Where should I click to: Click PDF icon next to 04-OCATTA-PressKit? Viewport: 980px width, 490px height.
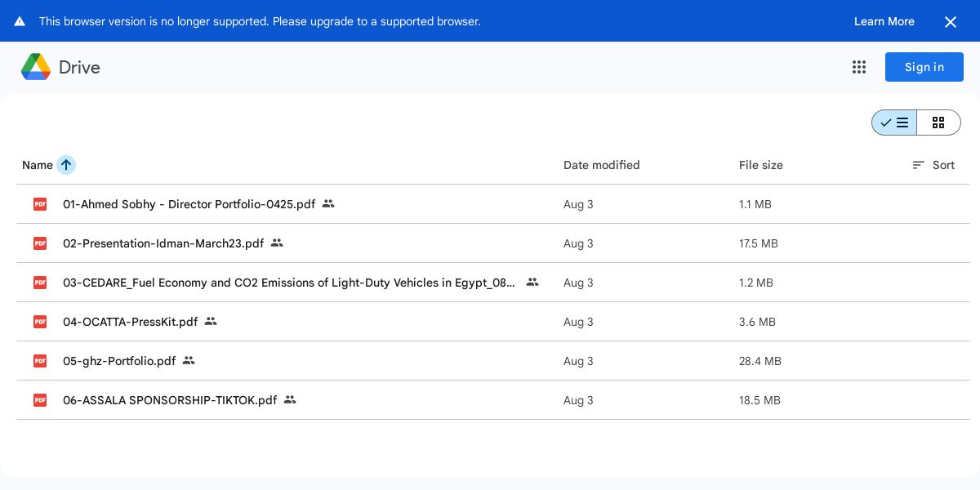point(40,322)
